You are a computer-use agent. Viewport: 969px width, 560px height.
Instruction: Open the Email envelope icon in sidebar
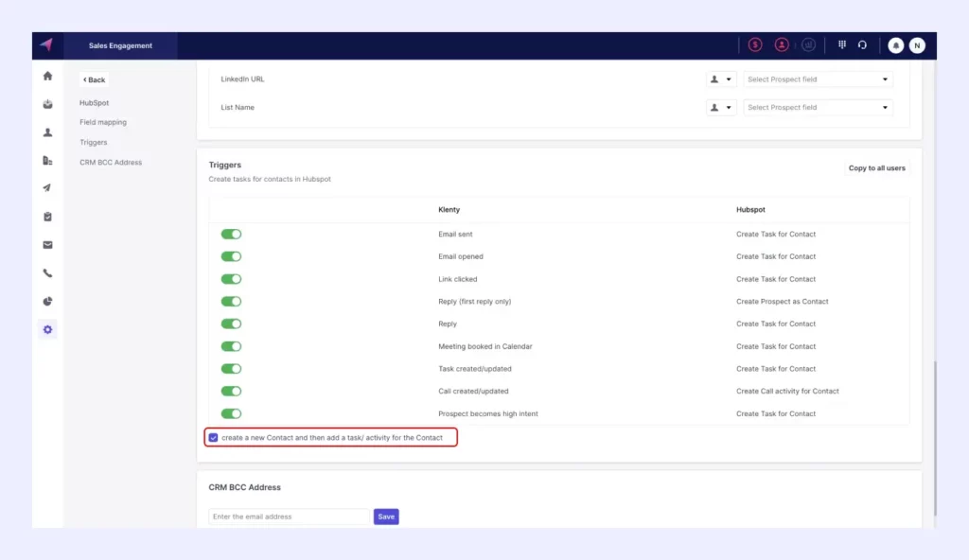pyautogui.click(x=47, y=245)
